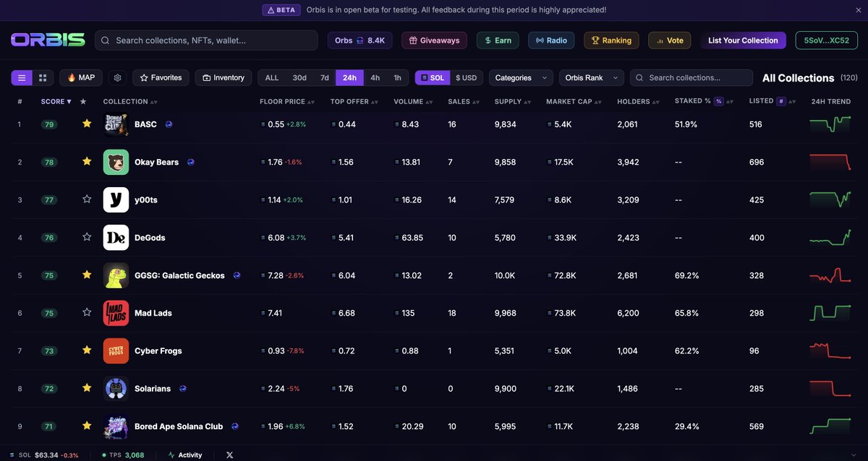The image size is (868, 461).
Task: Select the 1h time range tab
Action: click(398, 77)
